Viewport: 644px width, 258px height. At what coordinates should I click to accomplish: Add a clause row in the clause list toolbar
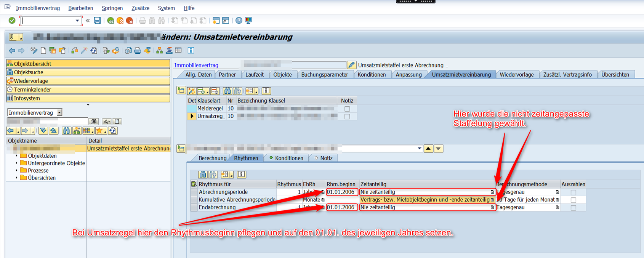click(203, 91)
